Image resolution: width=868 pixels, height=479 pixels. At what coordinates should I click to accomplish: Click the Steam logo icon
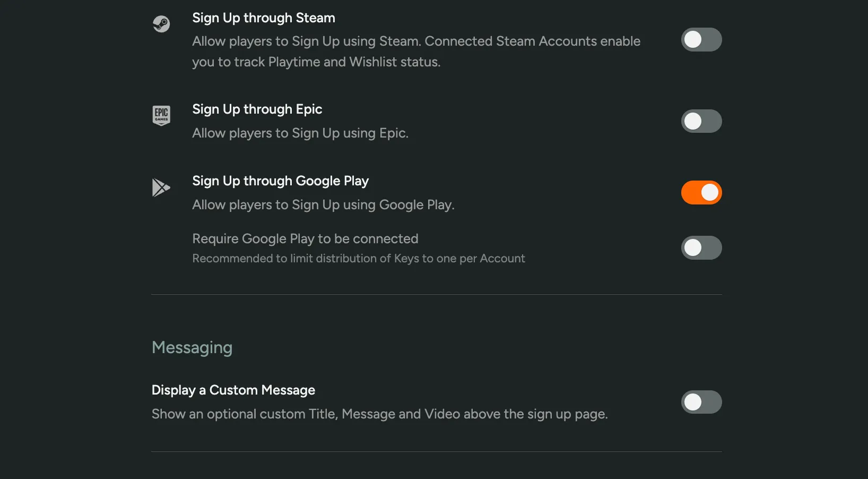161,23
